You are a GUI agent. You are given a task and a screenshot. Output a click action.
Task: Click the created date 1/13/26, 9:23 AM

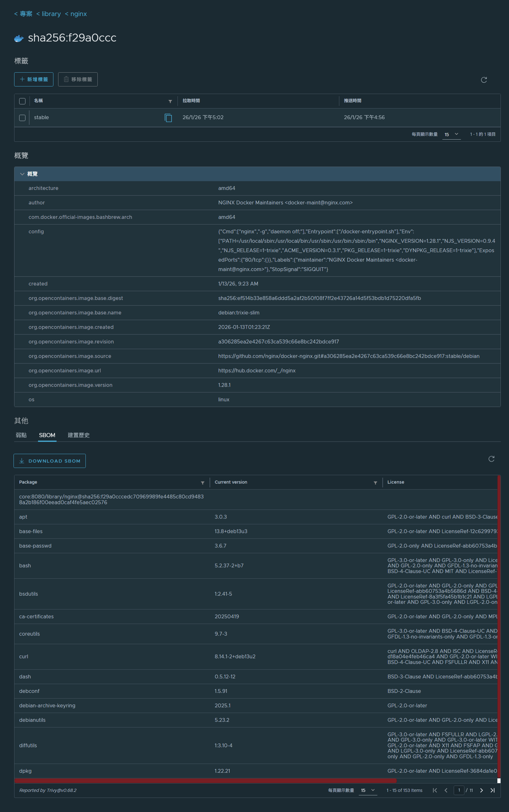pyautogui.click(x=238, y=284)
